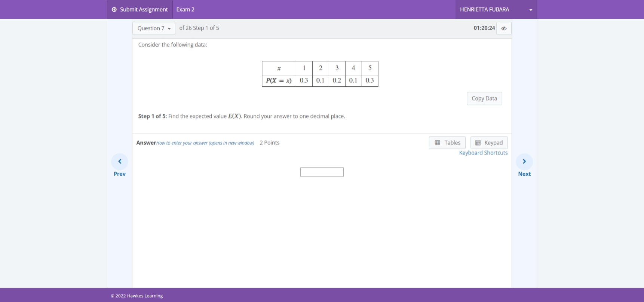The height and width of the screenshot is (302, 644).
Task: Click the 'Consider the following data:' text
Action: pyautogui.click(x=172, y=45)
